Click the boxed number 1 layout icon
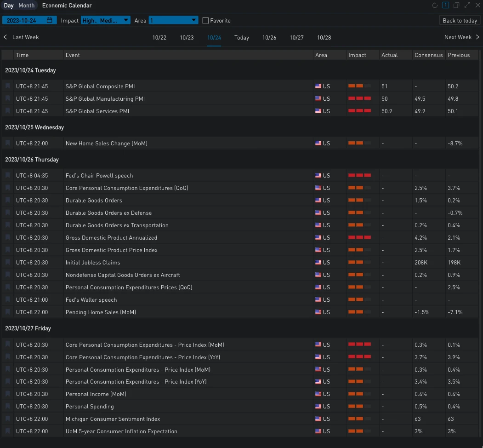 tap(445, 6)
